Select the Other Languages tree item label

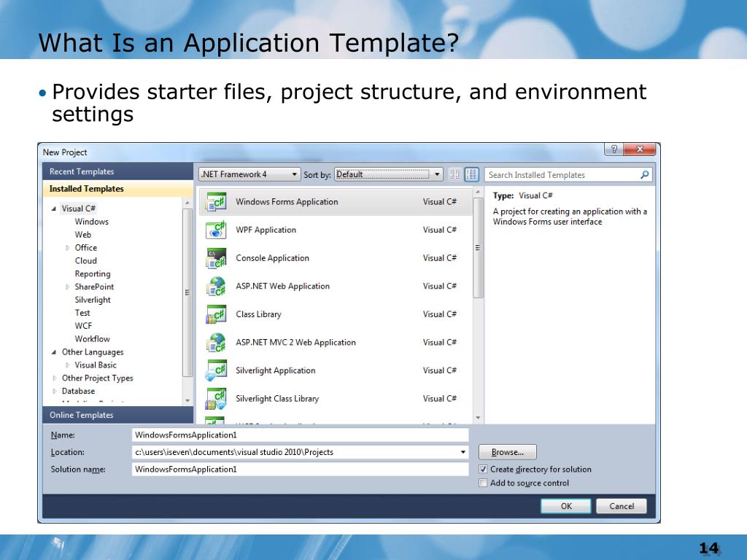93,352
